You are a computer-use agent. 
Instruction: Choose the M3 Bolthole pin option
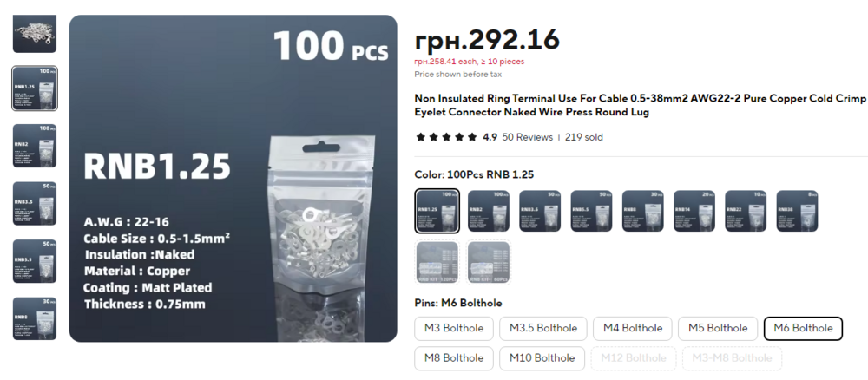pyautogui.click(x=454, y=329)
